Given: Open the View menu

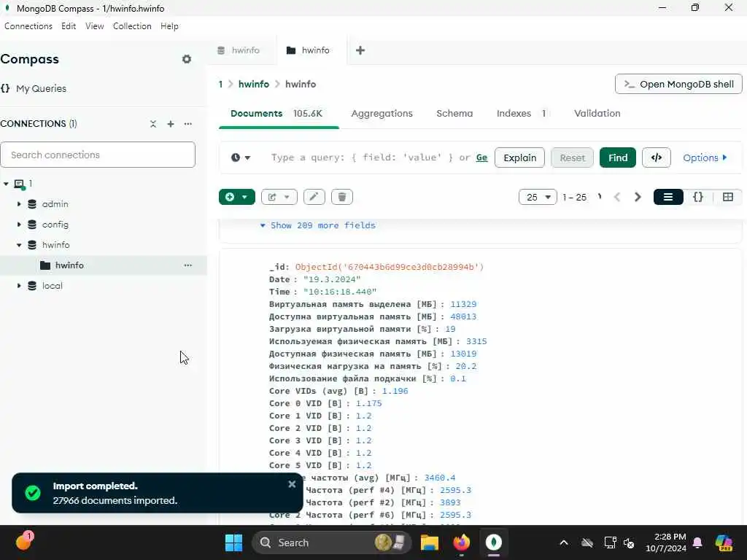Looking at the screenshot, I should 94,26.
